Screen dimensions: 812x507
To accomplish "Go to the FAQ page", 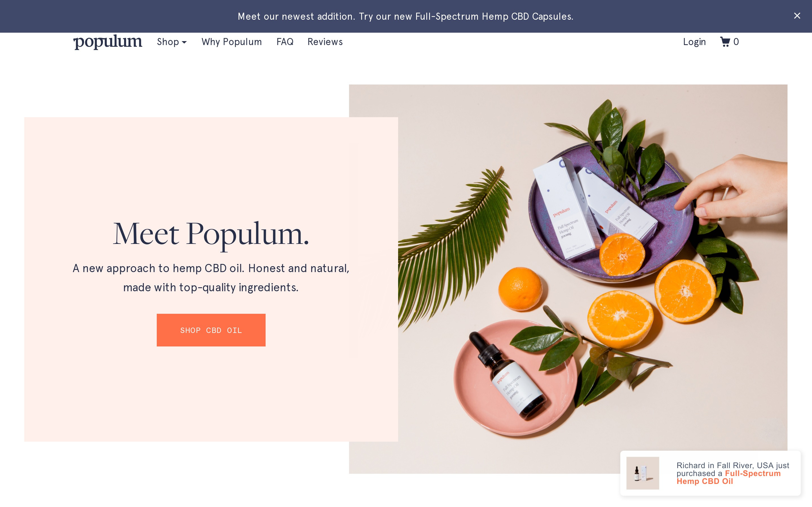I will tap(285, 42).
